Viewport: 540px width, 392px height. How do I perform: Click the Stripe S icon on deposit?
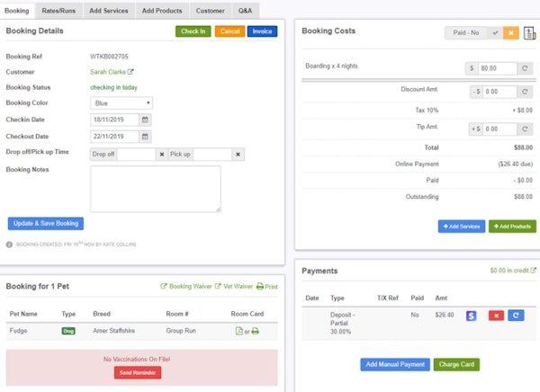pos(471,316)
